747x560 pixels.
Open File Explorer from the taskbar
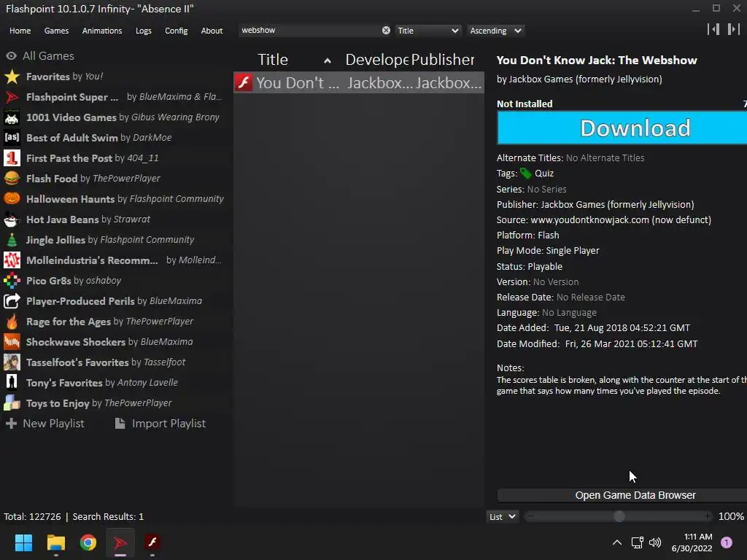[x=55, y=542]
